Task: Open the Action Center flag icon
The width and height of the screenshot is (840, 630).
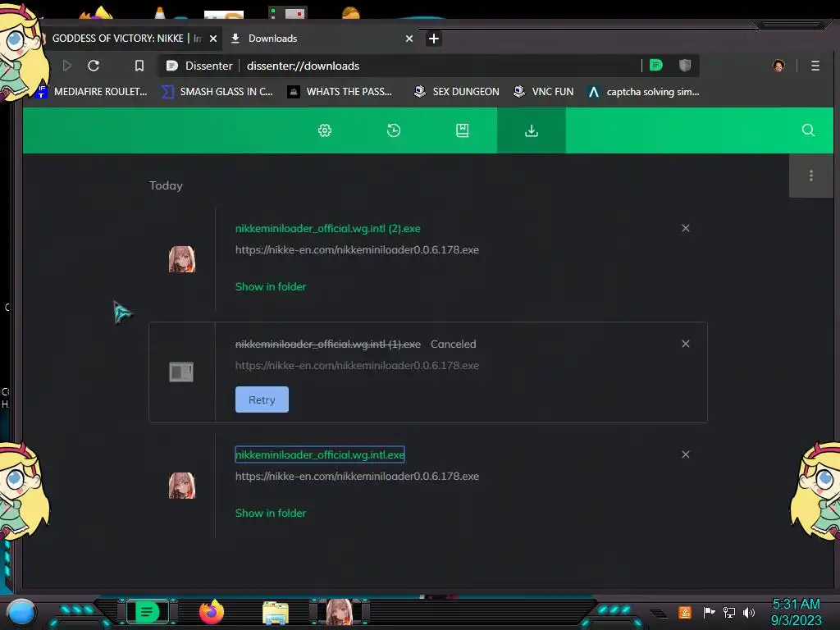Action: (x=709, y=612)
